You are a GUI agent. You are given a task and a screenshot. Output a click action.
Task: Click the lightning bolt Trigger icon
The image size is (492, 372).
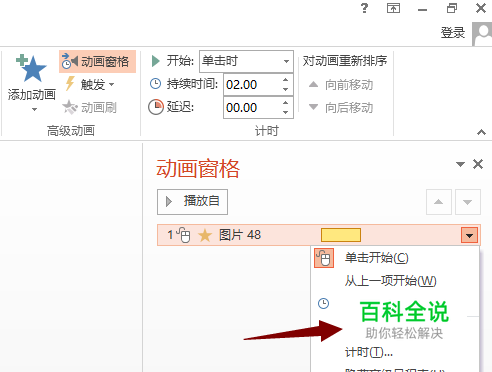(70, 84)
